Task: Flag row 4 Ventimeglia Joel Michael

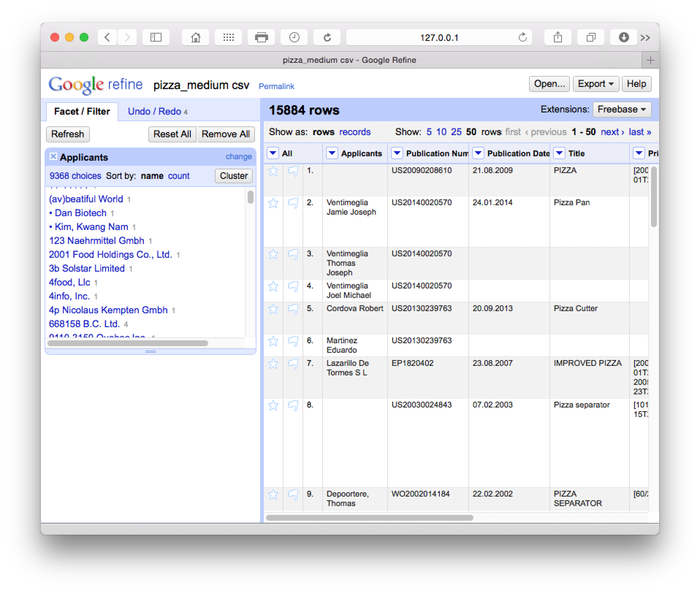Action: tap(293, 286)
